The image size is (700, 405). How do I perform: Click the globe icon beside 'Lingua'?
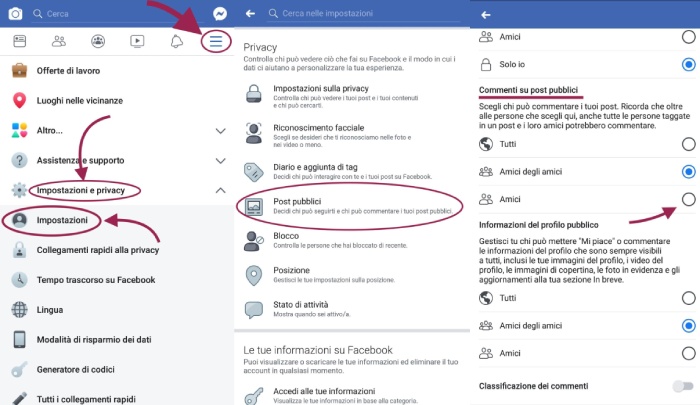[x=19, y=309]
